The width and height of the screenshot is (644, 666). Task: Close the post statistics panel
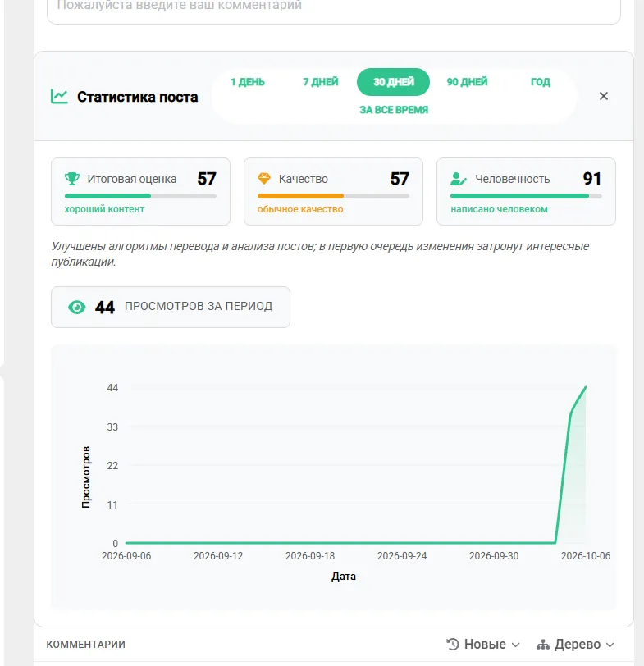click(603, 97)
